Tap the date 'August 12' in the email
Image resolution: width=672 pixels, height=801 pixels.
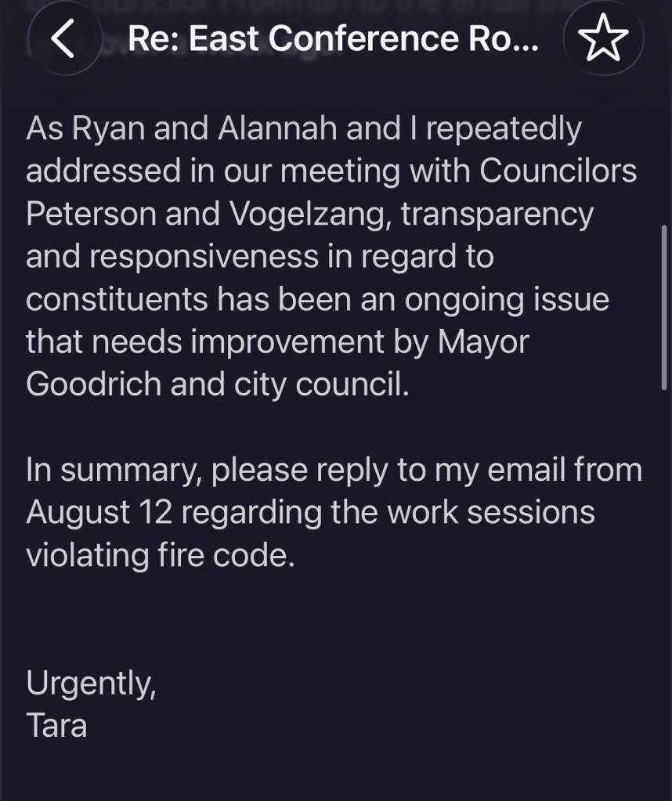(99, 512)
